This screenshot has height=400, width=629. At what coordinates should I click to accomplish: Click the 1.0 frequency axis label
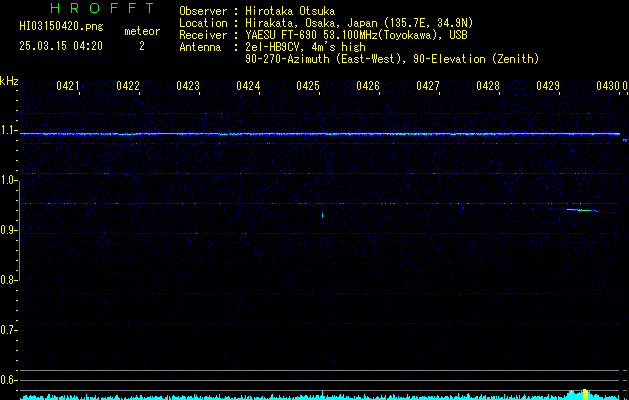8,181
